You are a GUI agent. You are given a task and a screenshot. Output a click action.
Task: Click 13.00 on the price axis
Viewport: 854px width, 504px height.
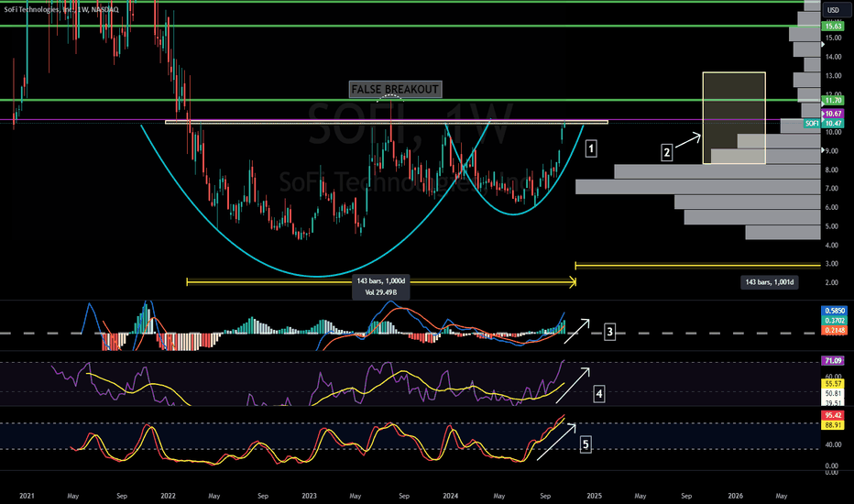coord(833,76)
